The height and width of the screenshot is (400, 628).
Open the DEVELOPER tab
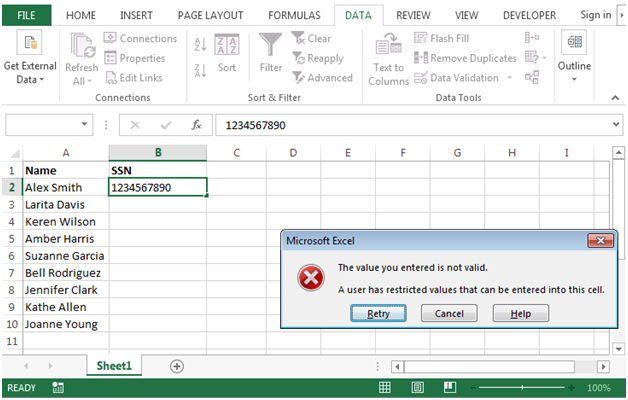529,15
